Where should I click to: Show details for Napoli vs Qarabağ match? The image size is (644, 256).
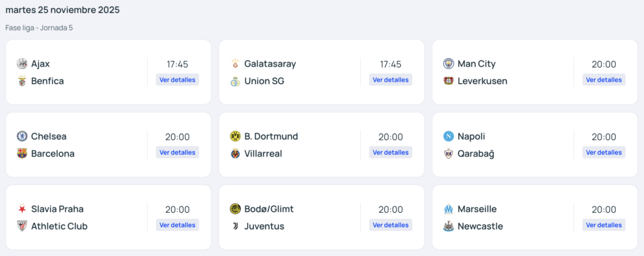click(604, 152)
